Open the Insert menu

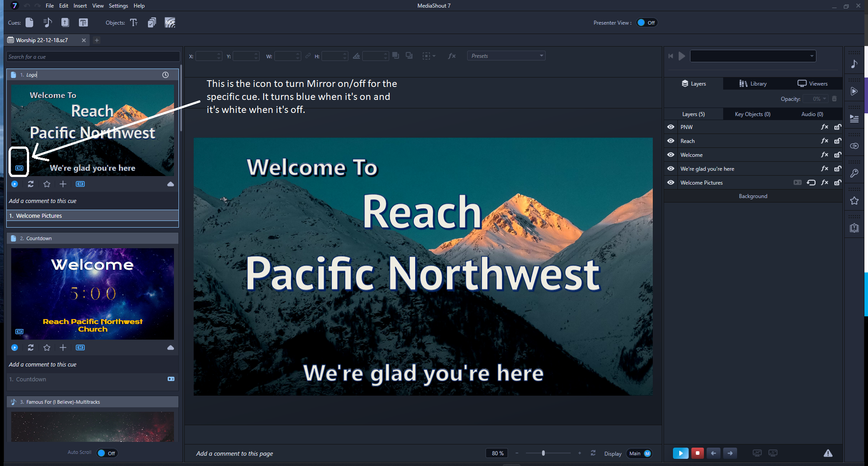(x=80, y=6)
